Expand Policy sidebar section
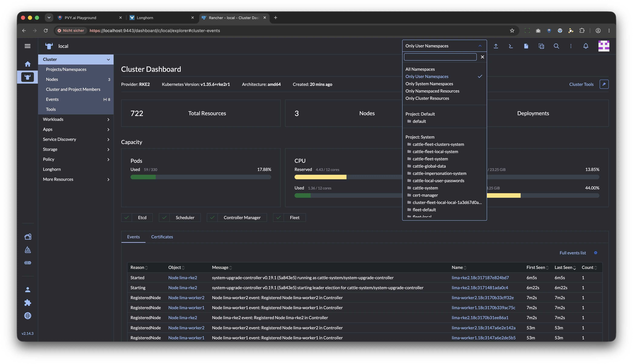This screenshot has height=364, width=633. (108, 159)
